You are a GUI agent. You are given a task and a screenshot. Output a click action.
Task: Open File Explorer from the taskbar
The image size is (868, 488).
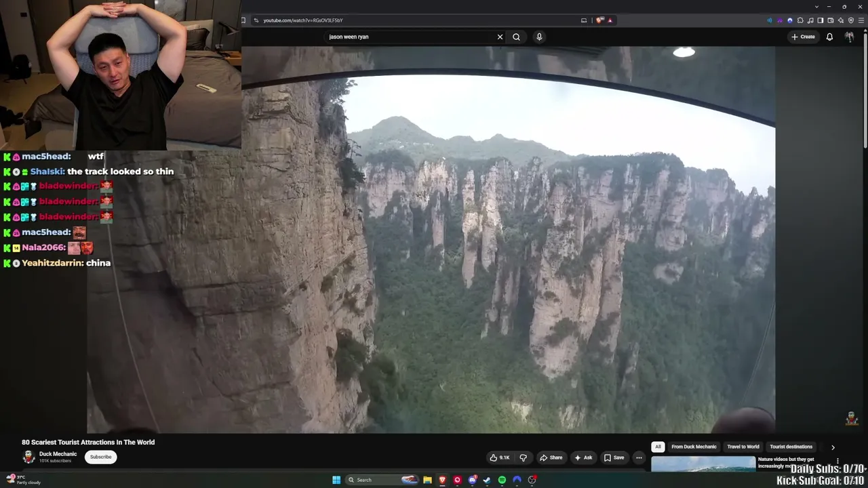click(427, 480)
